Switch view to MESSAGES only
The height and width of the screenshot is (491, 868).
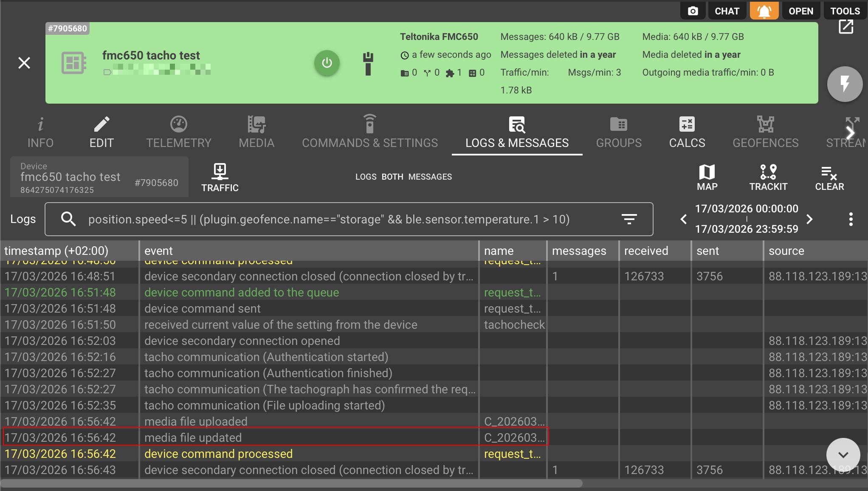tap(430, 177)
